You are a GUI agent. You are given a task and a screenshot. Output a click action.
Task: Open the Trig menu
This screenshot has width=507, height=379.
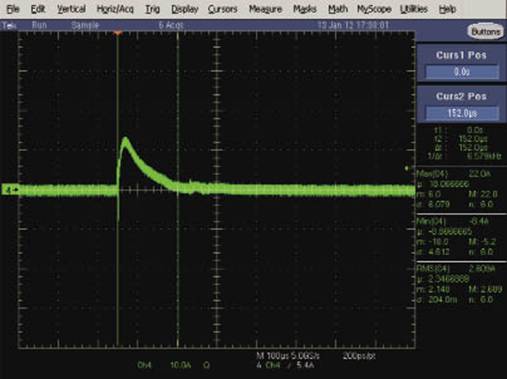[x=152, y=9]
